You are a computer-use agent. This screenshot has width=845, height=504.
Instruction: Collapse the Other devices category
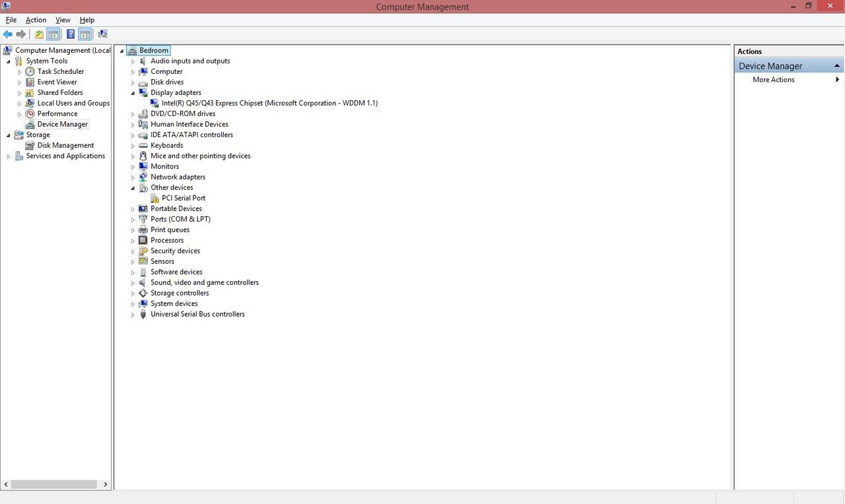point(133,188)
